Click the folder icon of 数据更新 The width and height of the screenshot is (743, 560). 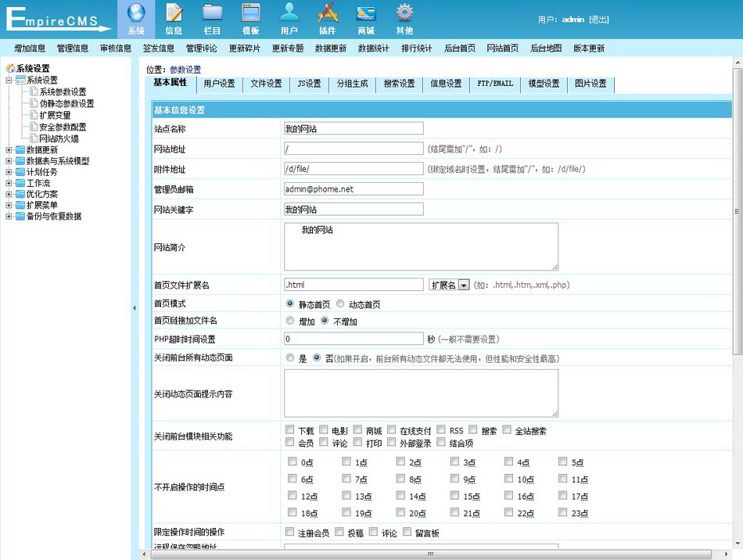click(x=20, y=149)
